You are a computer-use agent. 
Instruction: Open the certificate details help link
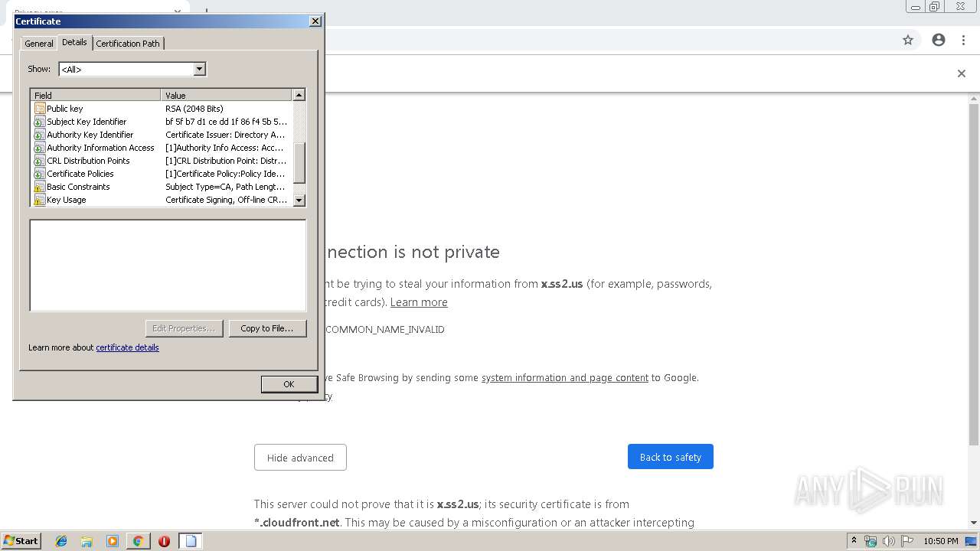point(127,347)
